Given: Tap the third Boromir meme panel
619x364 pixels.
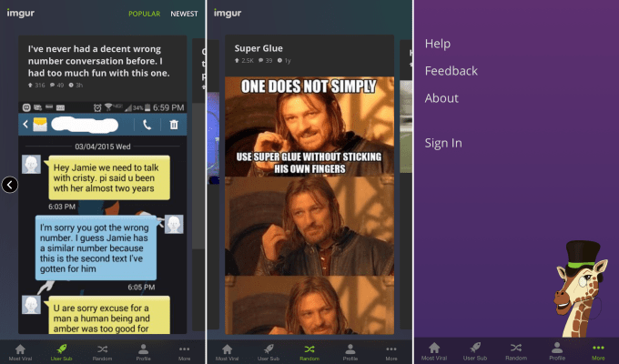Looking at the screenshot, I should pos(309,305).
